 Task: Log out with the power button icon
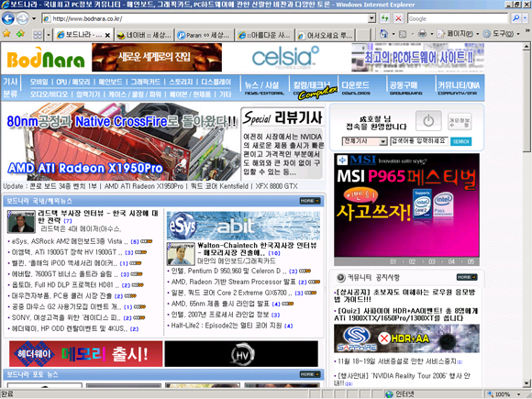[x=428, y=120]
